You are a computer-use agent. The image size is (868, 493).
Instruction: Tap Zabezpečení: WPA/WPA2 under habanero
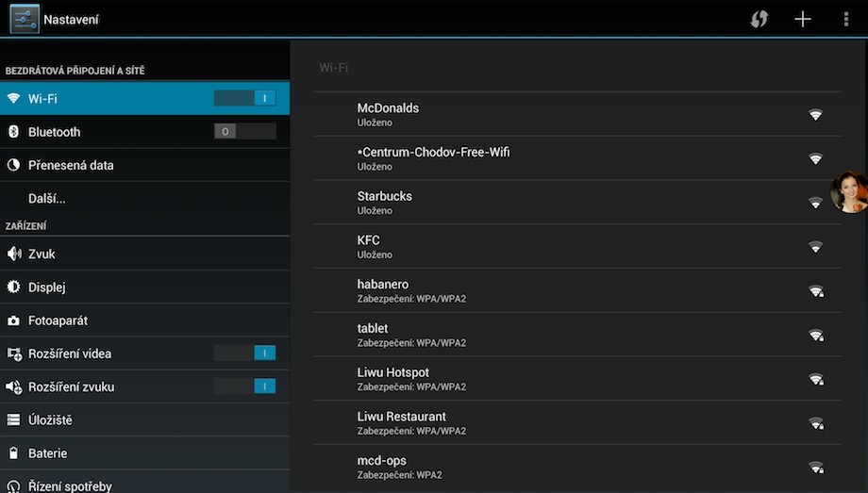411,299
